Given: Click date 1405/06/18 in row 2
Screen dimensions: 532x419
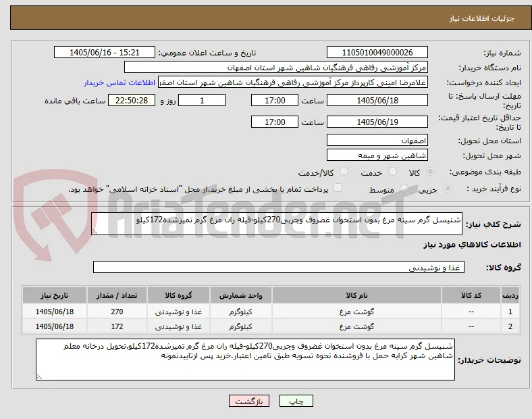Looking at the screenshot, I should (54, 326).
